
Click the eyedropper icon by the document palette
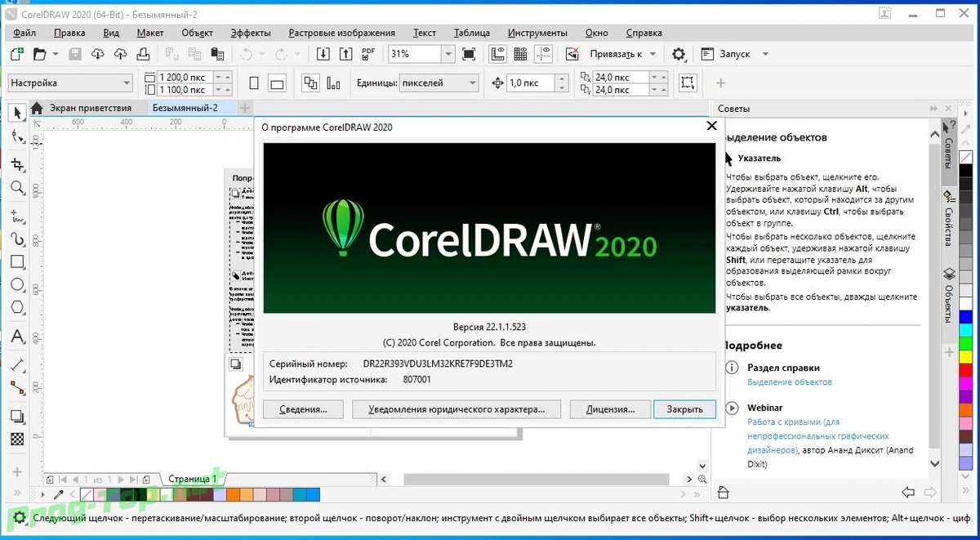tap(58, 494)
